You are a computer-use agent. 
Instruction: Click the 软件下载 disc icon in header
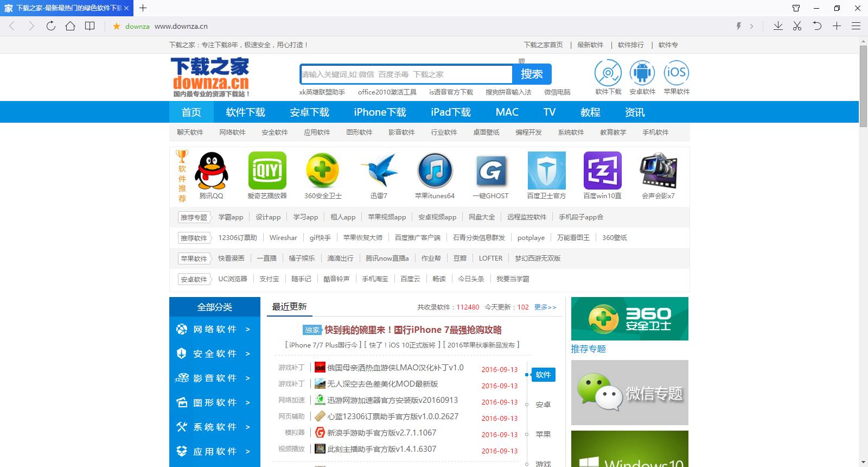608,73
